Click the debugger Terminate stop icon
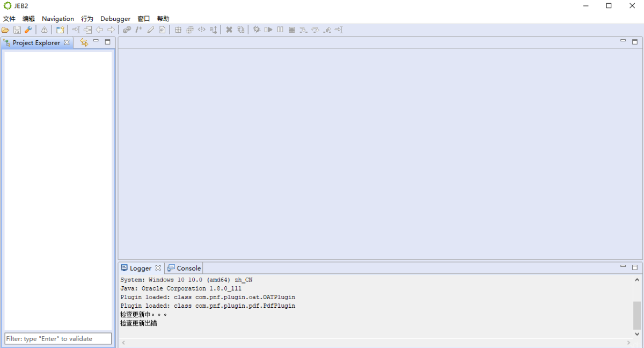 click(x=292, y=30)
